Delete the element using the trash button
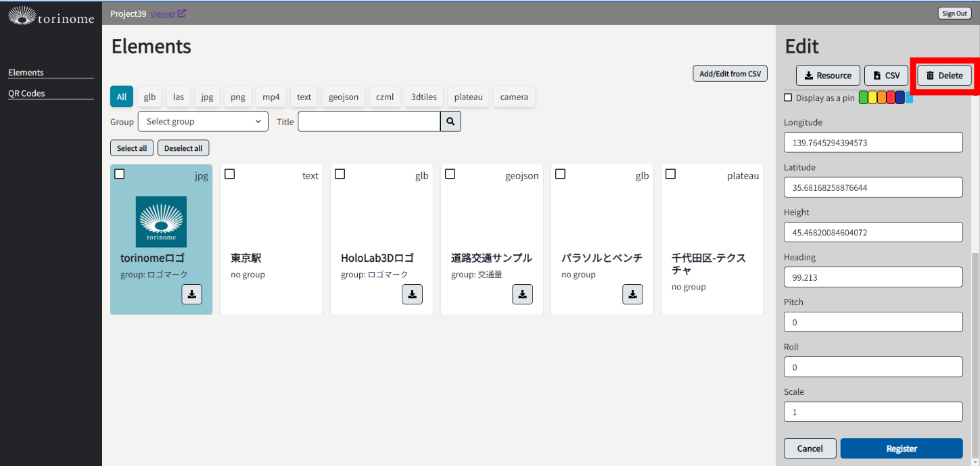 944,76
